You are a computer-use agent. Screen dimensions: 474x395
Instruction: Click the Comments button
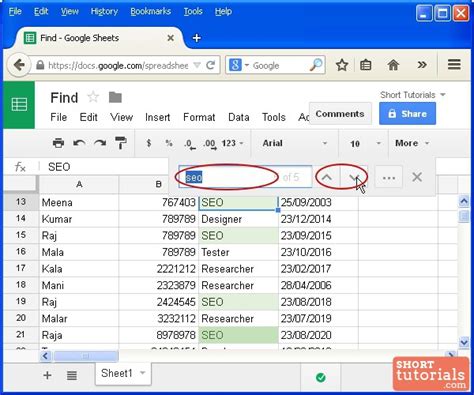pyautogui.click(x=340, y=114)
